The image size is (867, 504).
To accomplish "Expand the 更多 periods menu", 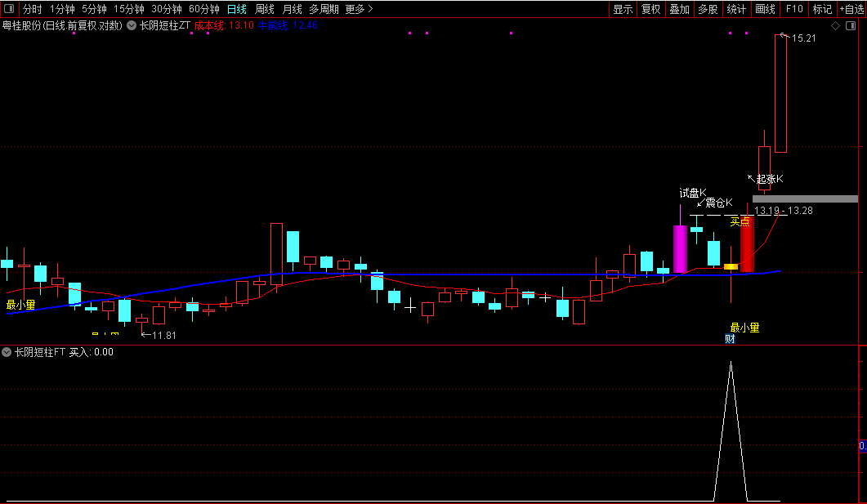I will pyautogui.click(x=359, y=9).
